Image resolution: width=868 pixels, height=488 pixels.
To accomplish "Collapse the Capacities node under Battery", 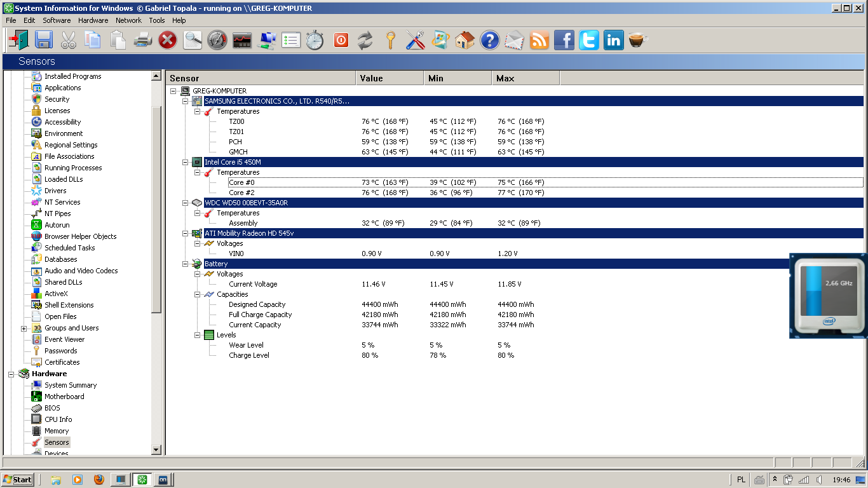I will (x=197, y=294).
